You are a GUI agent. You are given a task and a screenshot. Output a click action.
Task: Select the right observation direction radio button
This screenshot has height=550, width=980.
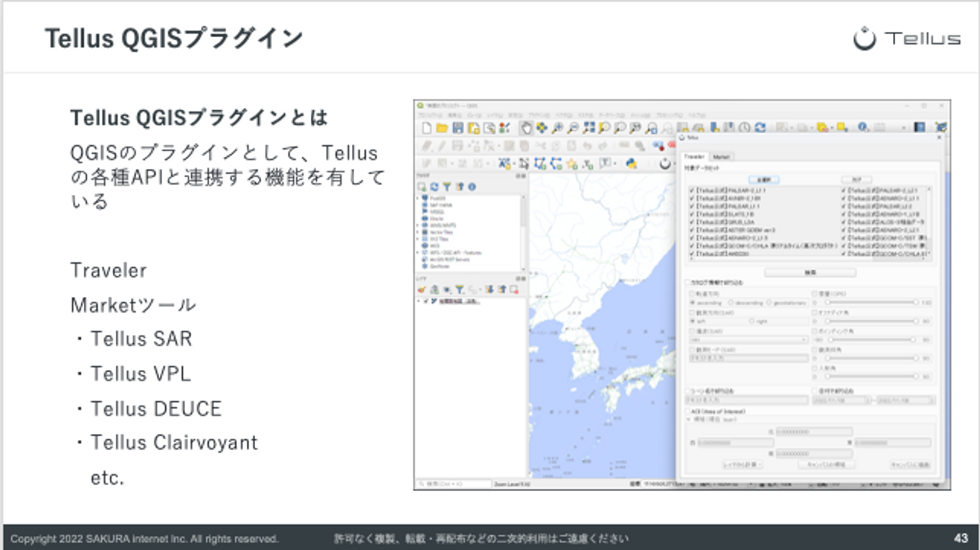(751, 322)
